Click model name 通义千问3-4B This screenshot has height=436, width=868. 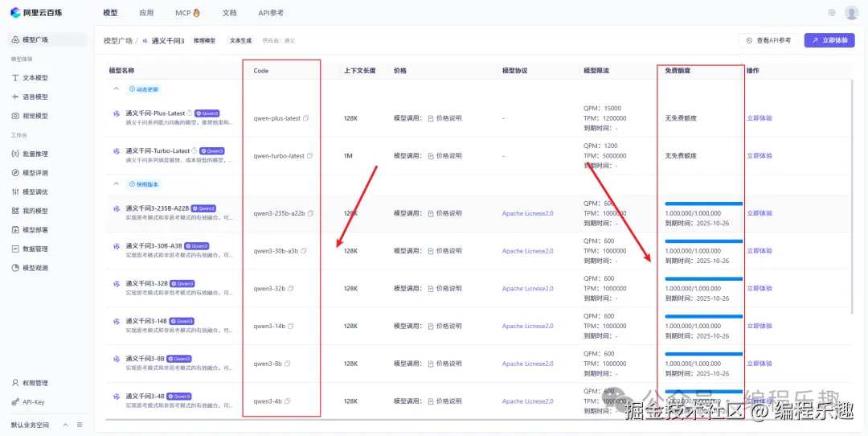point(145,396)
